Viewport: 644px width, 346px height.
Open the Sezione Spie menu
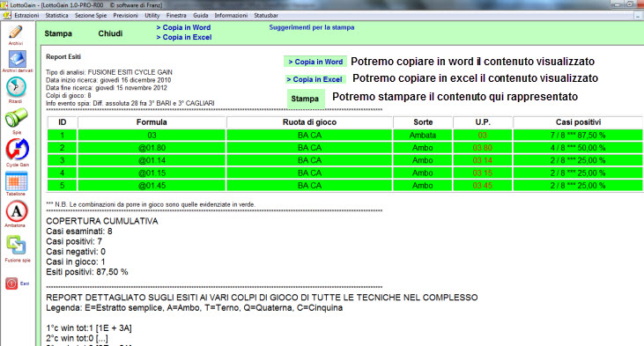coord(91,15)
